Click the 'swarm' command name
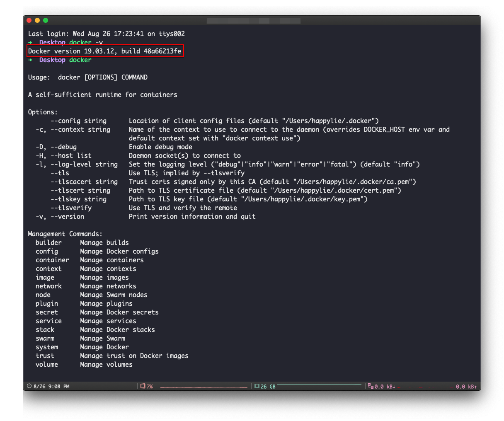 [x=45, y=339]
